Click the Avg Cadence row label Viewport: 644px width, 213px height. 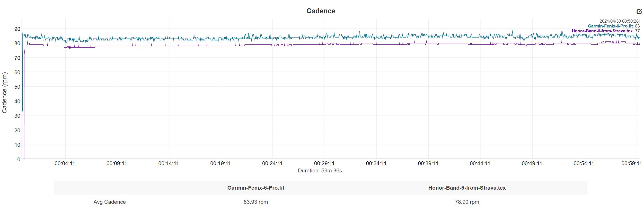click(110, 202)
